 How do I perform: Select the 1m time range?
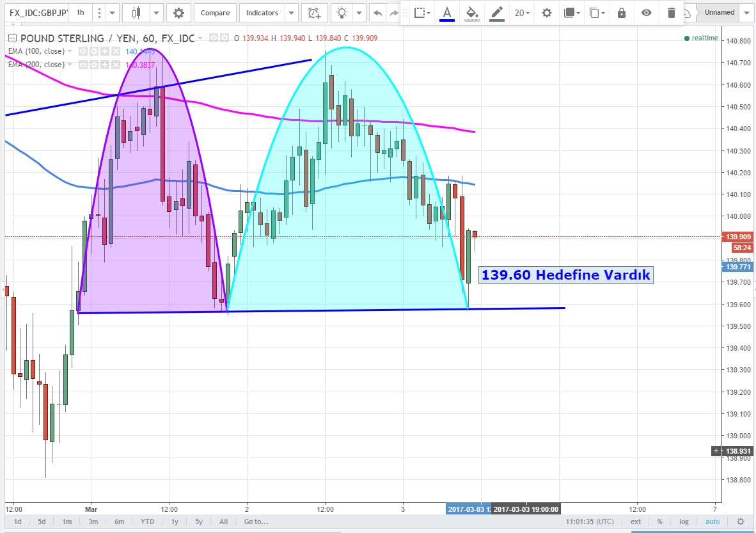67,521
